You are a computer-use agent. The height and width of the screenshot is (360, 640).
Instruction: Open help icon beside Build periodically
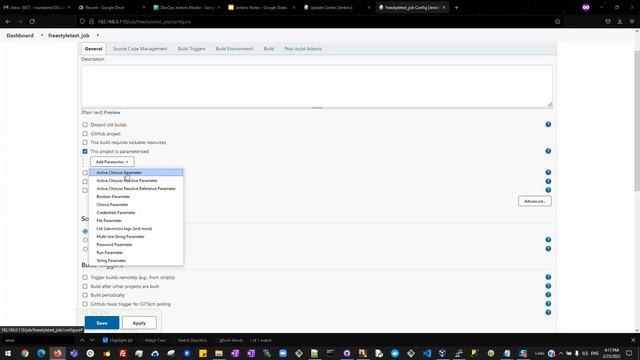pyautogui.click(x=548, y=295)
